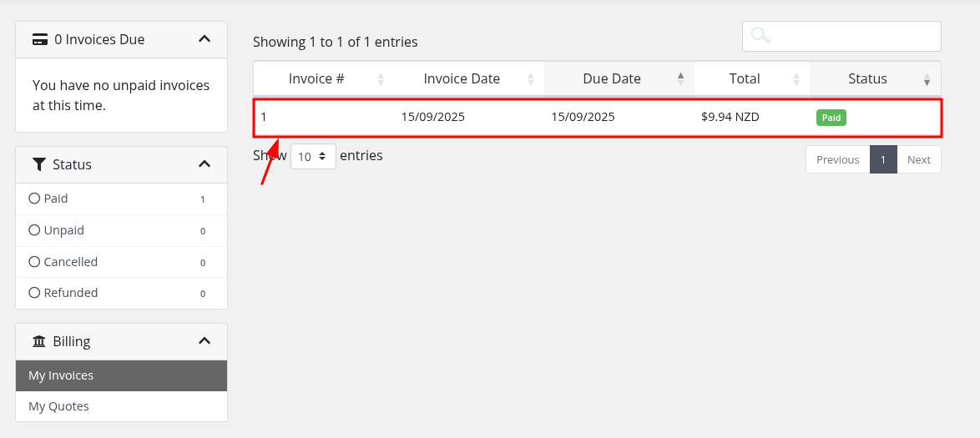This screenshot has height=438, width=980.
Task: Go to the Next page
Action: click(918, 159)
